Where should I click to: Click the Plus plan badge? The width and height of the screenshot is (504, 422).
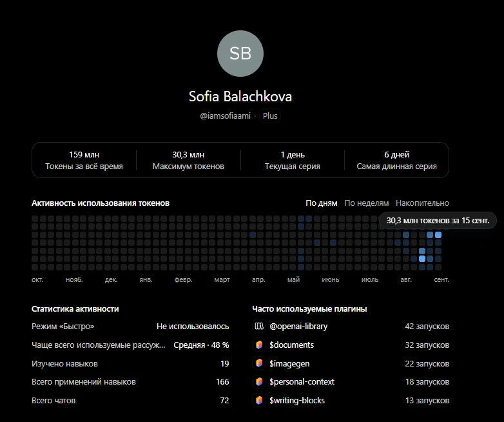coord(270,116)
